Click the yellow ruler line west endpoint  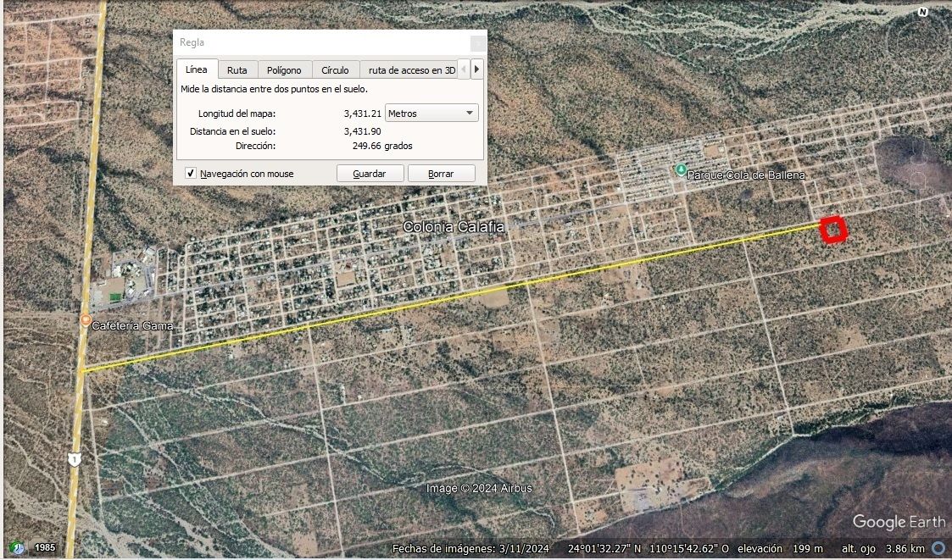click(x=83, y=371)
